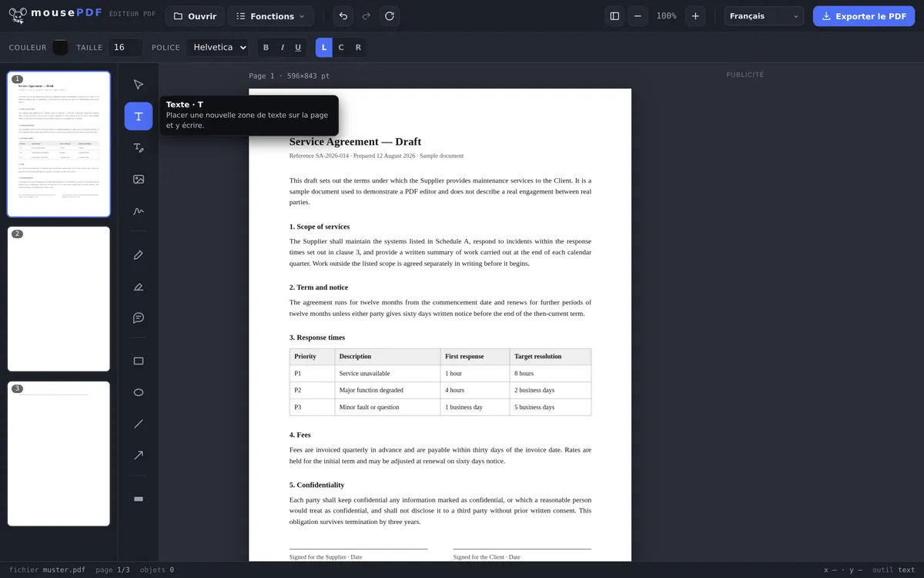Viewport: 924px width, 578px height.
Task: Click "Signed for the Supplier · Date"
Action: click(x=326, y=556)
